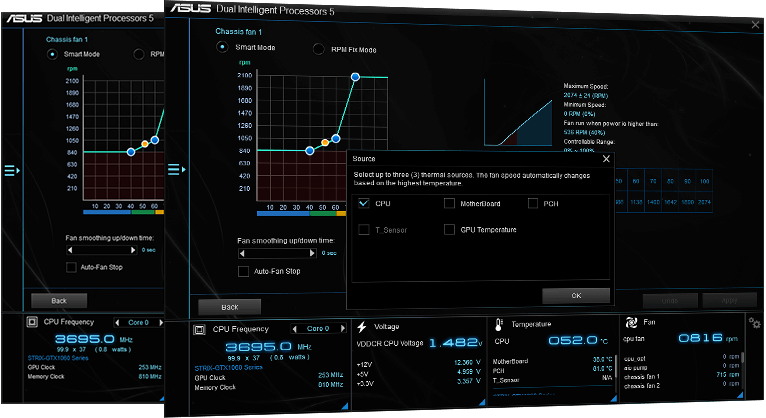Image resolution: width=766 pixels, height=418 pixels.
Task: Click the CPU Frequency chip icon in the front window
Action: [x=199, y=330]
